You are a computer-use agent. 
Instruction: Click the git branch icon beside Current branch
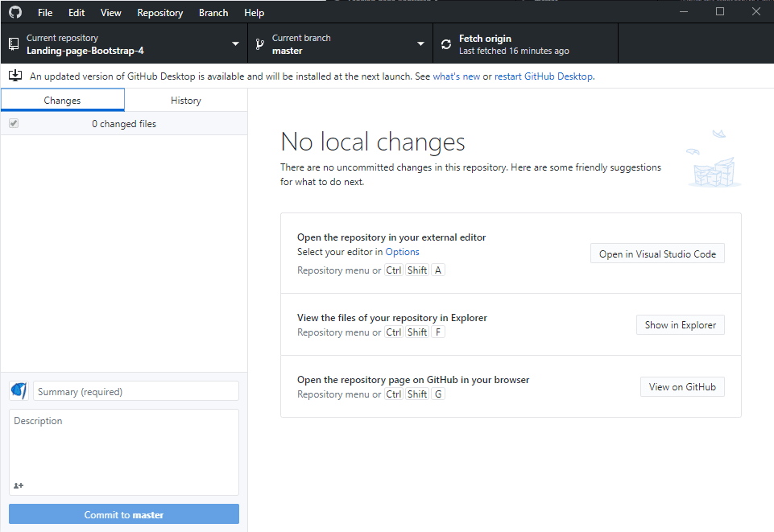pos(259,44)
